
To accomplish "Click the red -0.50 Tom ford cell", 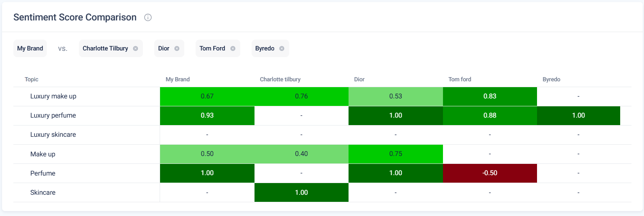I will (490, 173).
